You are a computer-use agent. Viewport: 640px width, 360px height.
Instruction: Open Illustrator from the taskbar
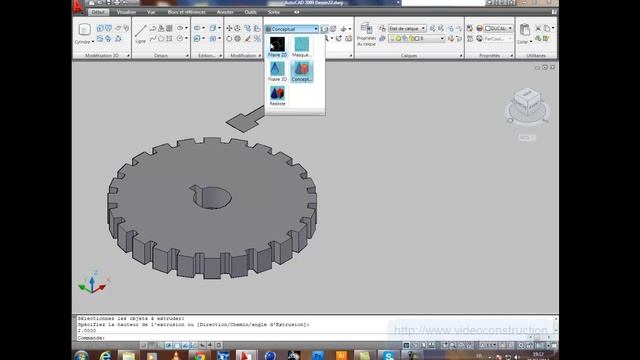pos(341,355)
